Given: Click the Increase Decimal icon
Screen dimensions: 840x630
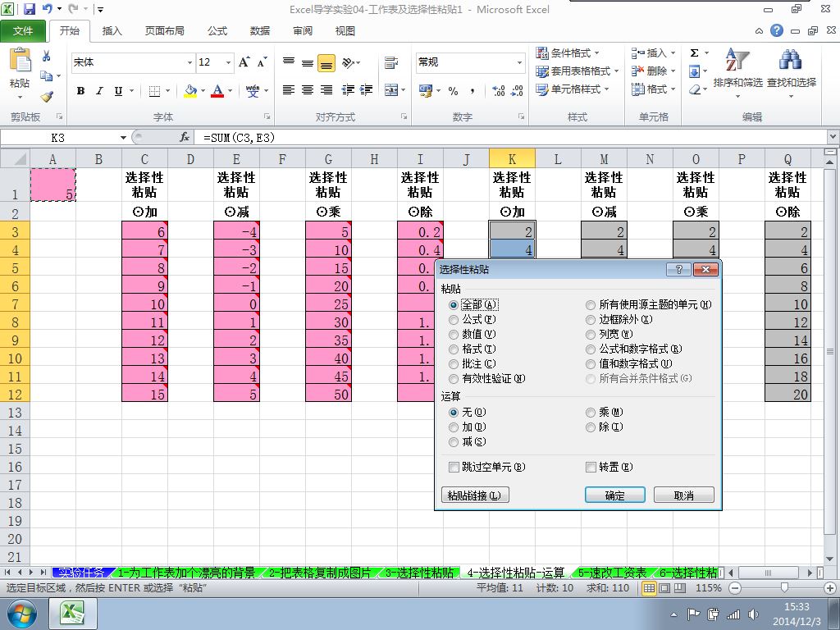Looking at the screenshot, I should pos(498,91).
